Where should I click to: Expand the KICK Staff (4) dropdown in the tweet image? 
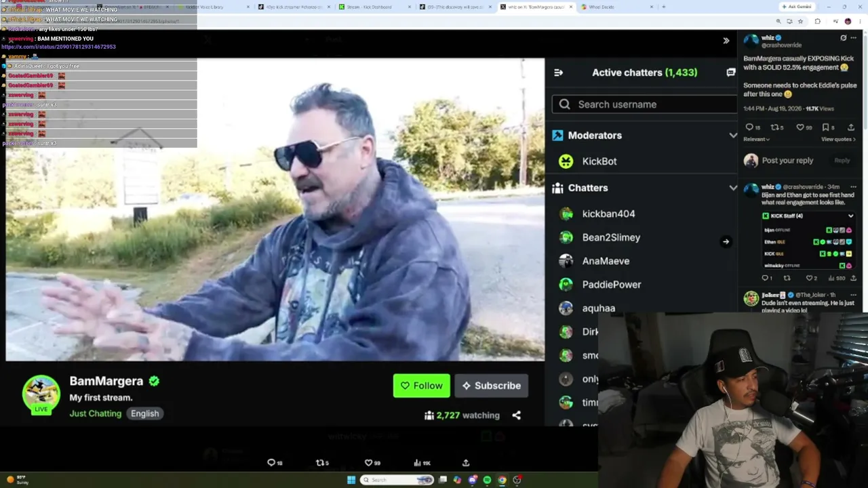tap(850, 216)
